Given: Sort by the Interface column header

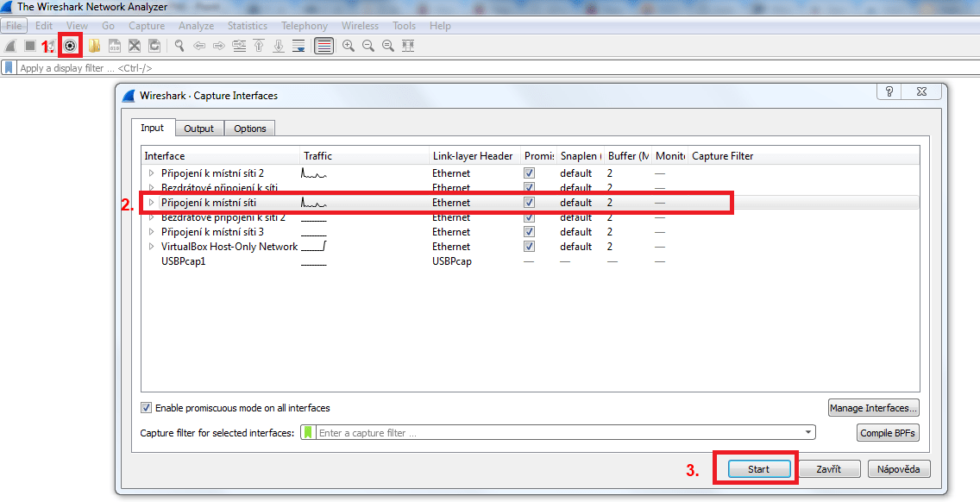Looking at the screenshot, I should tap(221, 155).
